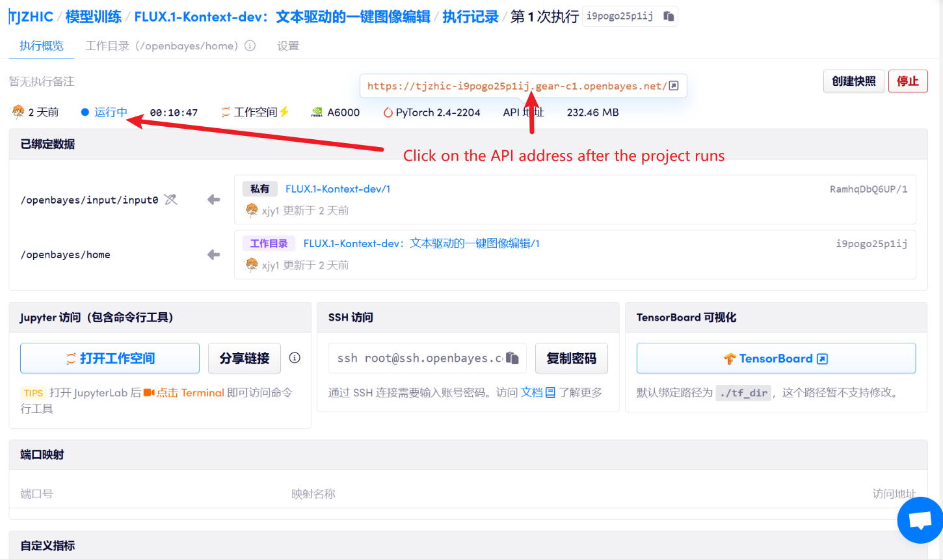Click the 复制密码 button

[571, 358]
